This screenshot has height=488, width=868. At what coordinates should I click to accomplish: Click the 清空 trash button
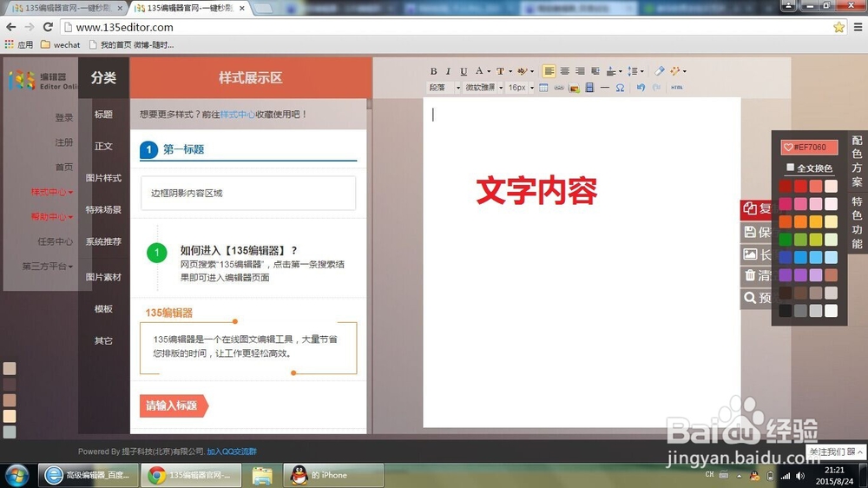[x=757, y=275]
